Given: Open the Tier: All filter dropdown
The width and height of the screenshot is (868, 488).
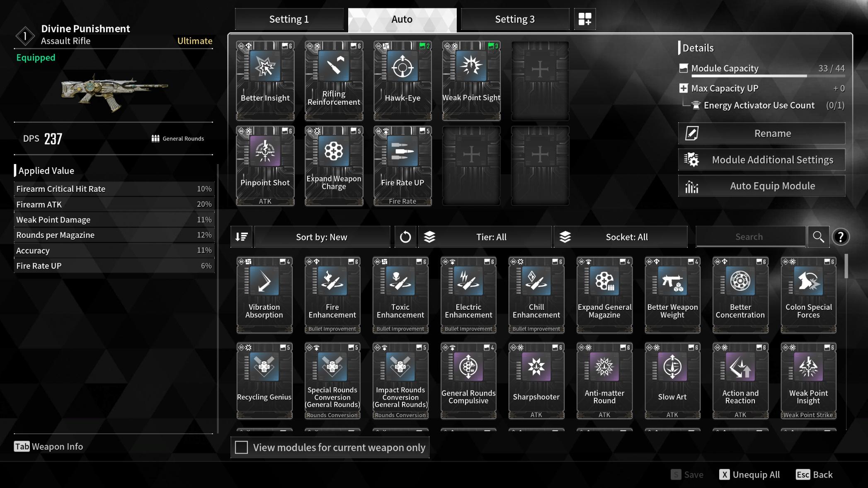Looking at the screenshot, I should (x=491, y=237).
